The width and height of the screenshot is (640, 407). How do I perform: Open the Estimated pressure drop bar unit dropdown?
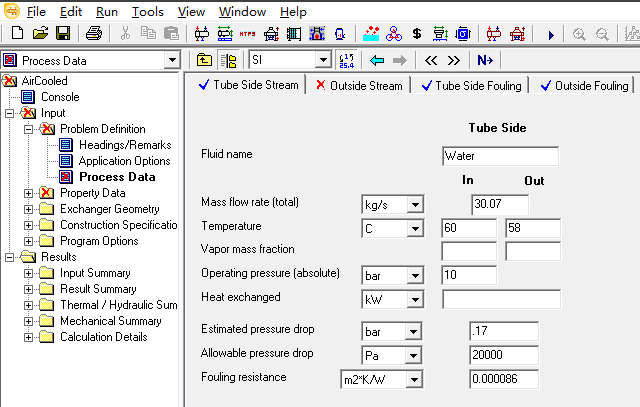point(413,331)
